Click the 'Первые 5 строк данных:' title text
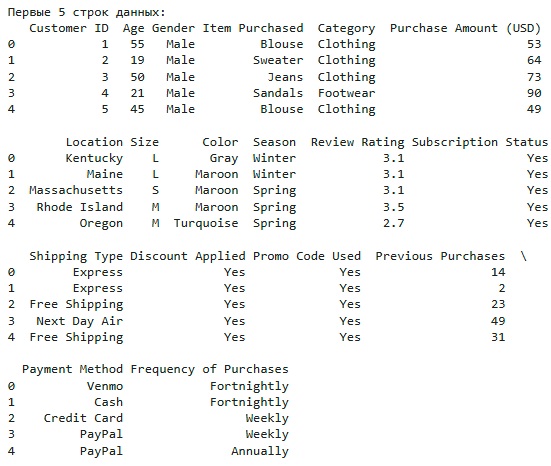This screenshot has width=551, height=466. (86, 12)
